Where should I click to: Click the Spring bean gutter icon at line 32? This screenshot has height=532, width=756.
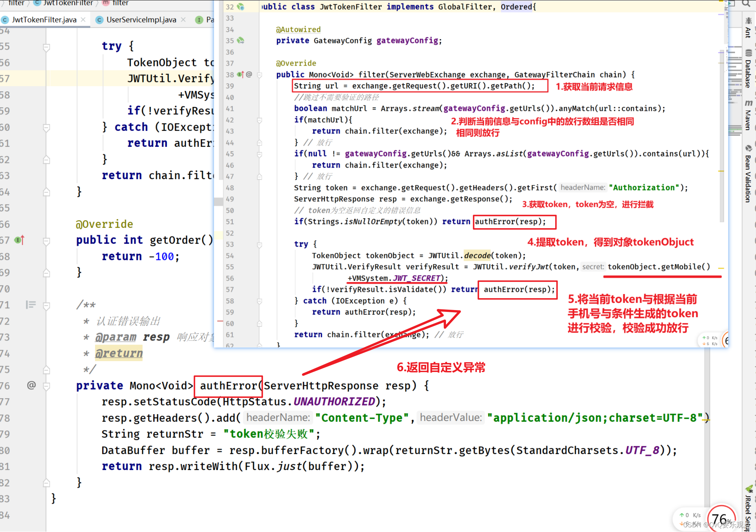point(241,7)
